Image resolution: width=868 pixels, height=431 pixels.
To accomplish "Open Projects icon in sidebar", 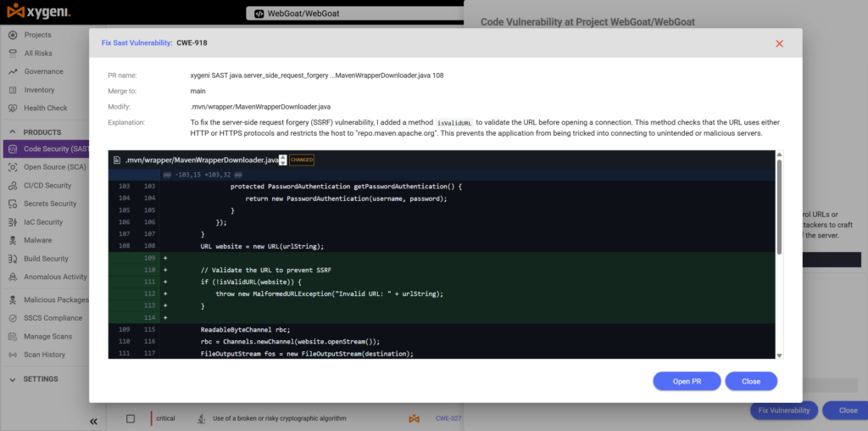I will click(x=13, y=35).
